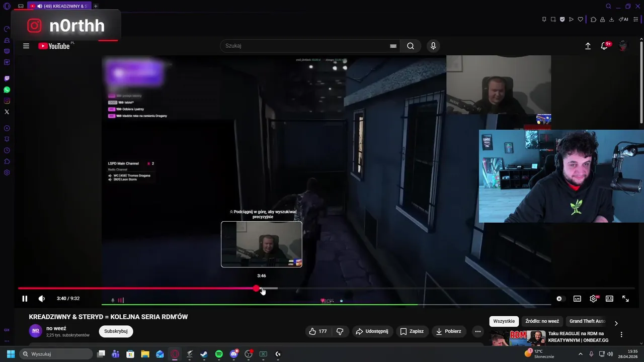
Task: Open the Opera search tabs magnifier
Action: [608, 6]
